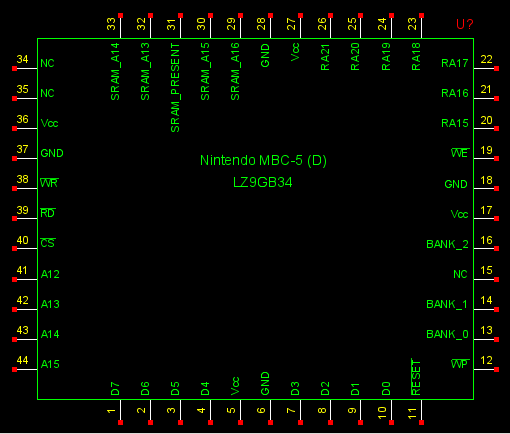Click the red endpoint of pin 11
510x434 pixels.
pos(421,423)
